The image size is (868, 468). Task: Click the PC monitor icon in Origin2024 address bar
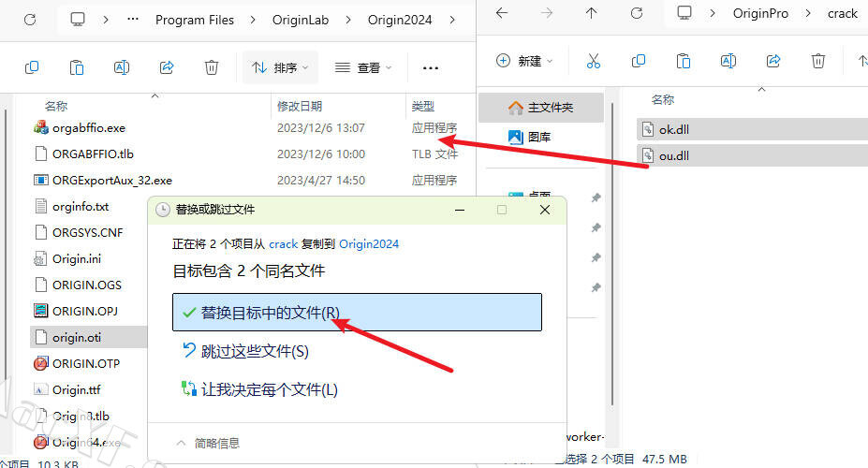78,20
